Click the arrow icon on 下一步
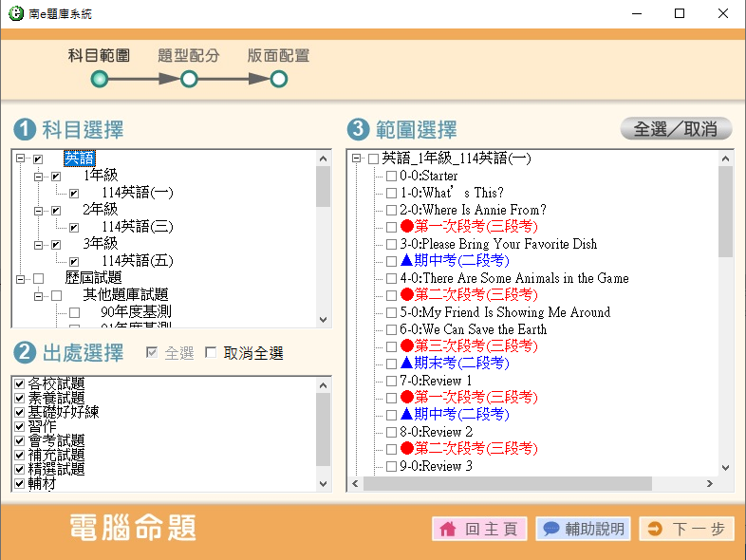Viewport: 746px width, 560px height. pos(655,530)
